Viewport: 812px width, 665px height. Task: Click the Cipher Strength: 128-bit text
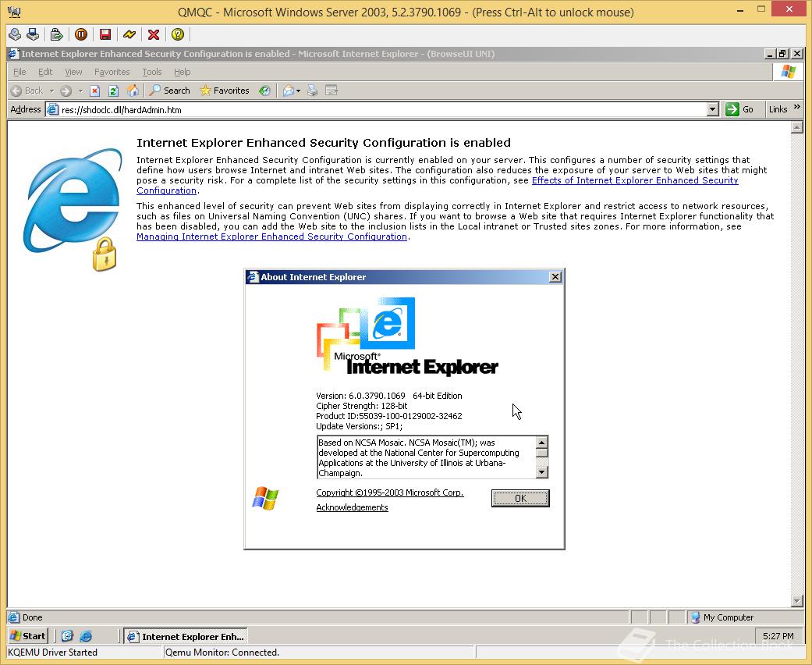tap(361, 406)
